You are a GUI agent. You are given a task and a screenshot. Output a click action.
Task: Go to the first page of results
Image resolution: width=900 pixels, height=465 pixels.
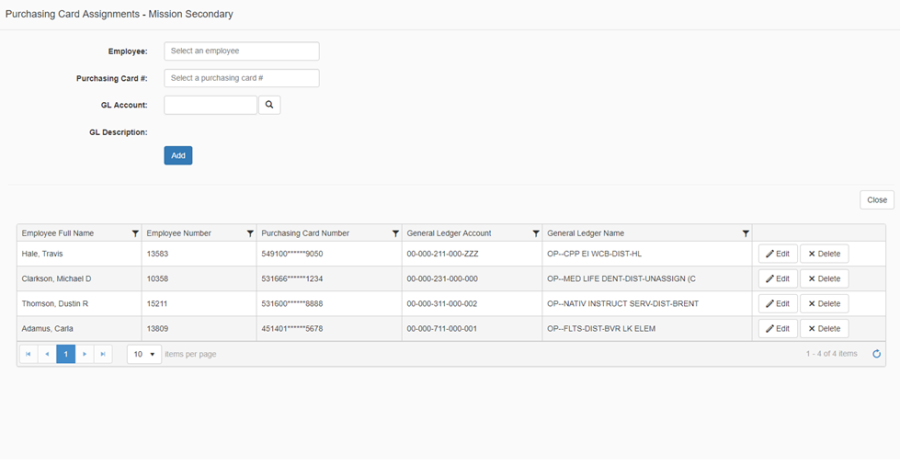coord(28,354)
